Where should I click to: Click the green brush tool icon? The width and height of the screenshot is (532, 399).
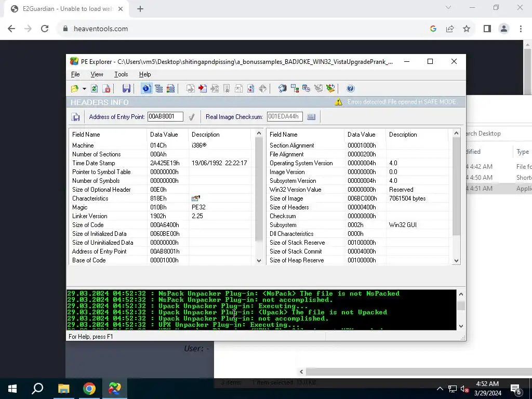[x=330, y=88]
